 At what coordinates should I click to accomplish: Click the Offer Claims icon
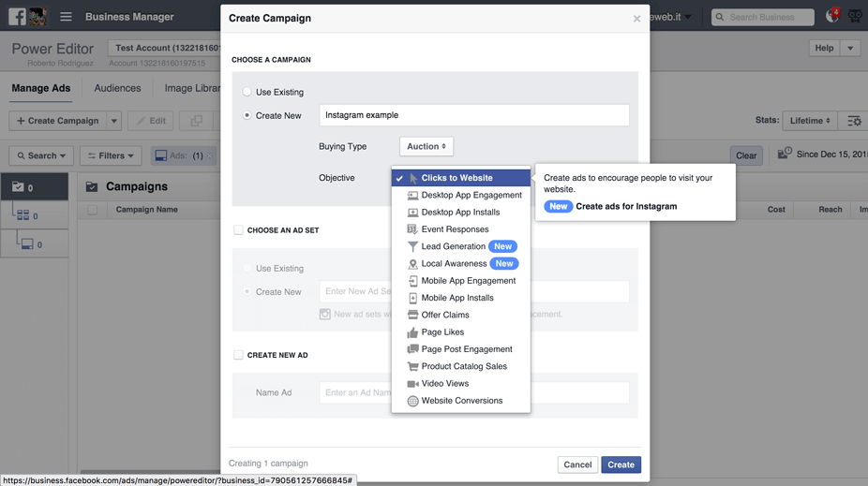pos(412,315)
